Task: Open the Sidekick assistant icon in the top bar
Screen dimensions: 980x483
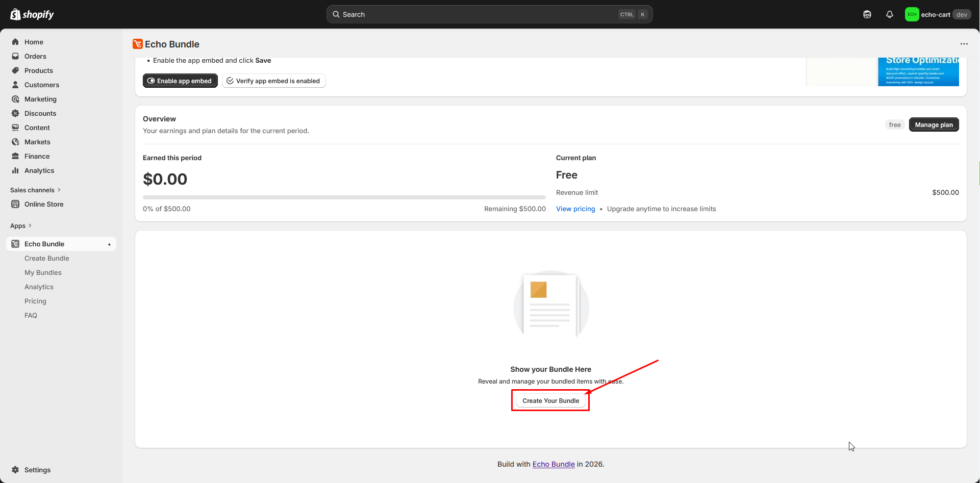Action: click(x=867, y=14)
